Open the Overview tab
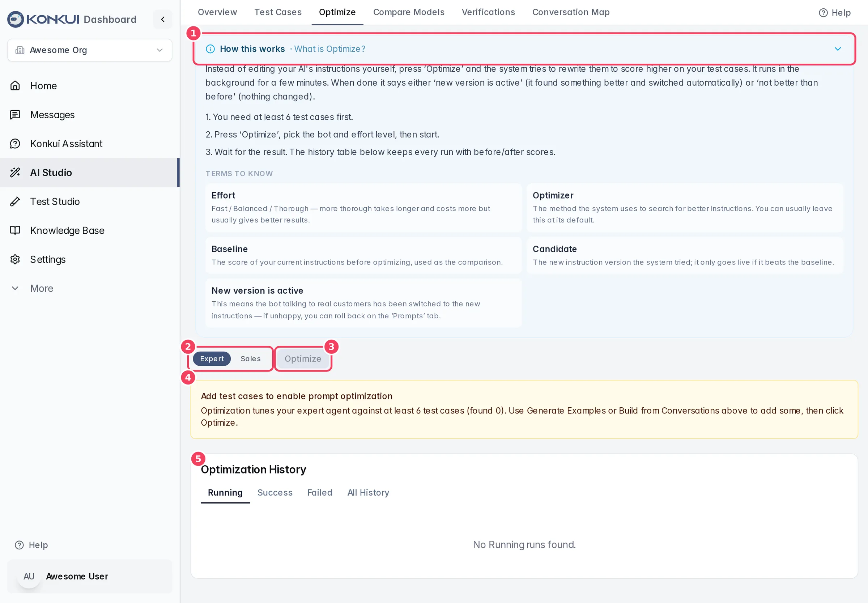Viewport: 868px width, 603px height. point(218,12)
